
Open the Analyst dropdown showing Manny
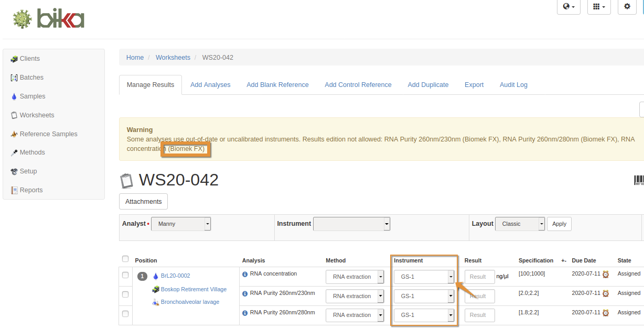[181, 224]
